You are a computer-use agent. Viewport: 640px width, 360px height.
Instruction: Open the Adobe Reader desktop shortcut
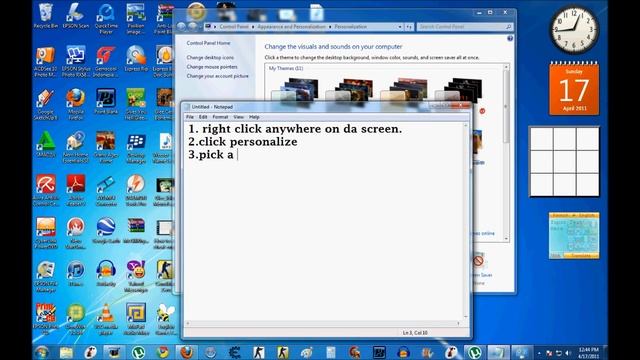tap(76, 190)
